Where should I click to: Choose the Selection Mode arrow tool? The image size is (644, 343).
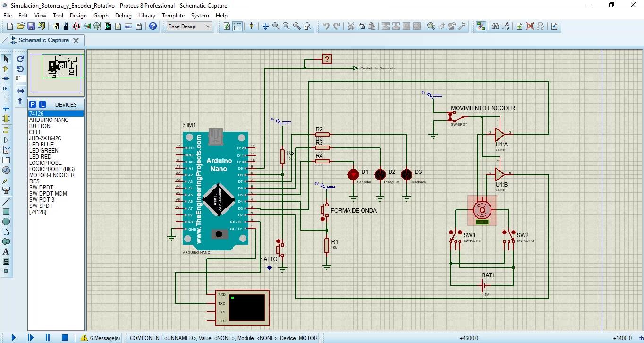pyautogui.click(x=6, y=59)
